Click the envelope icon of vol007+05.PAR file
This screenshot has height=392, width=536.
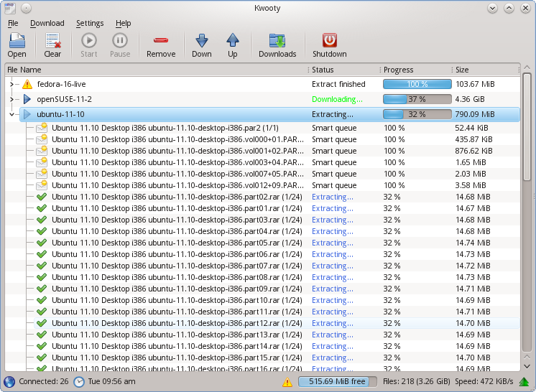(x=42, y=174)
